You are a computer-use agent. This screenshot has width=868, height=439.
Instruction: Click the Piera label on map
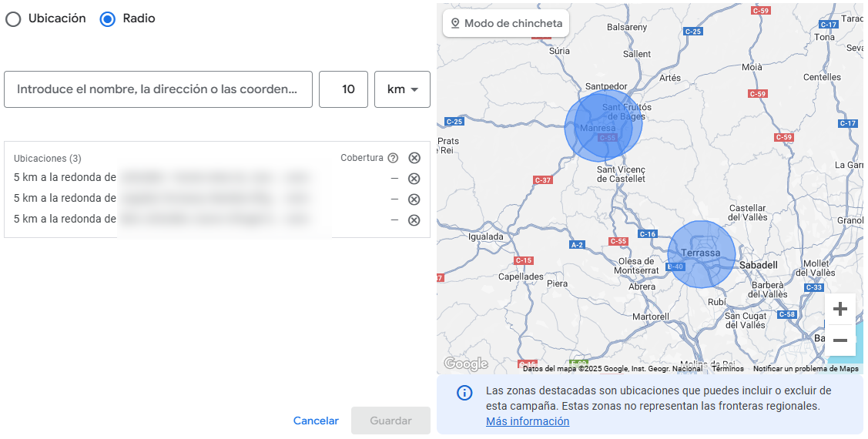click(x=558, y=283)
